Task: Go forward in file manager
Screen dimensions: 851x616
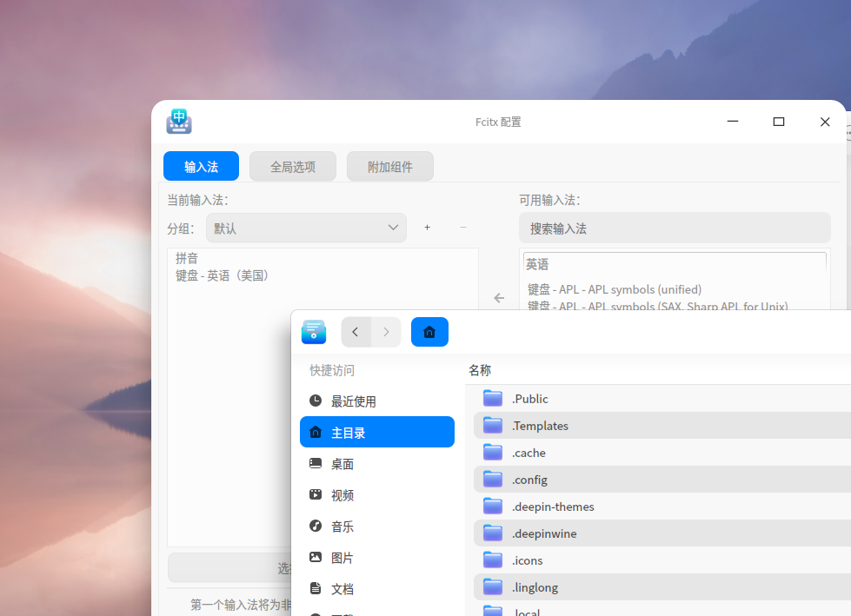Action: click(x=386, y=332)
